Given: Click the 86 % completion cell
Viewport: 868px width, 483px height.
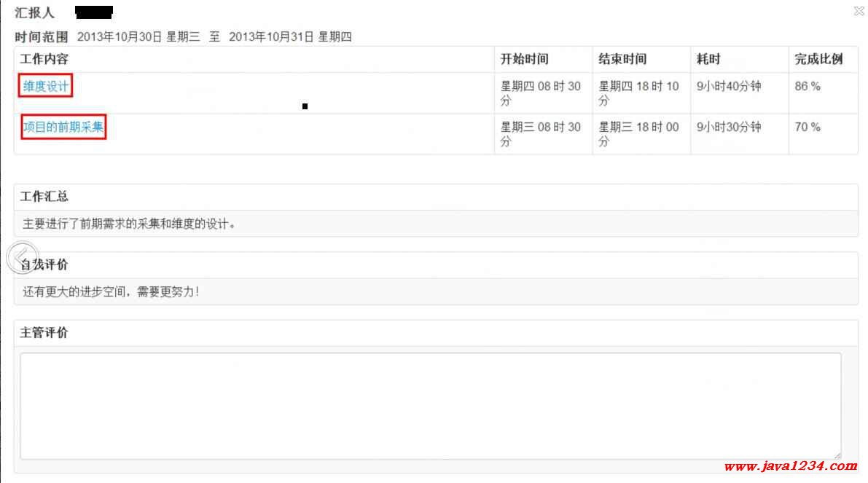Looking at the screenshot, I should tap(807, 86).
